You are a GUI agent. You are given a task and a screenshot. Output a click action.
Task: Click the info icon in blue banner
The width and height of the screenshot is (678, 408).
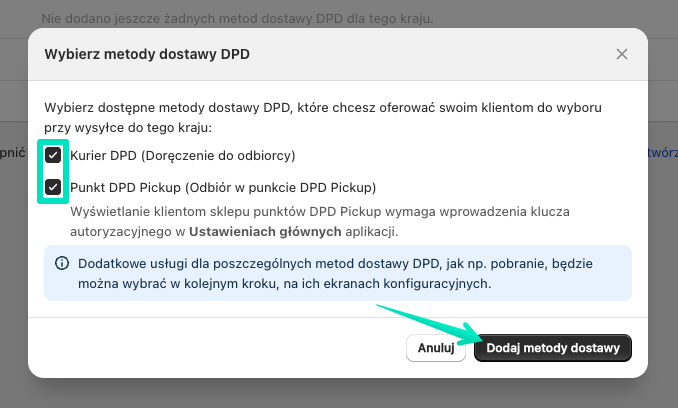62,263
